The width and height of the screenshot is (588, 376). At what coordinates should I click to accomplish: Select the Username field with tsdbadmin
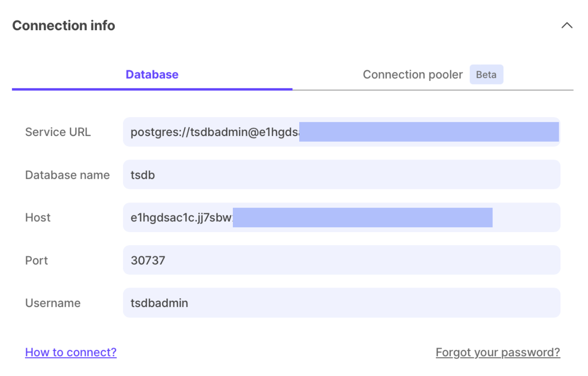tap(341, 303)
